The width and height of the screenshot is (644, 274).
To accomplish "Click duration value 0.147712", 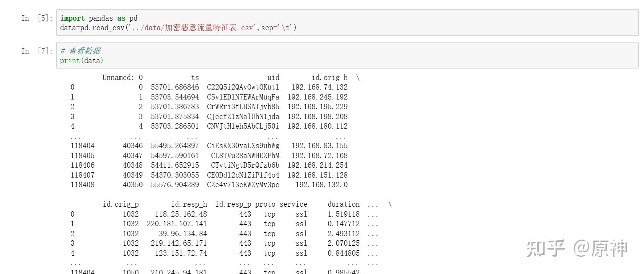I will point(344,224).
